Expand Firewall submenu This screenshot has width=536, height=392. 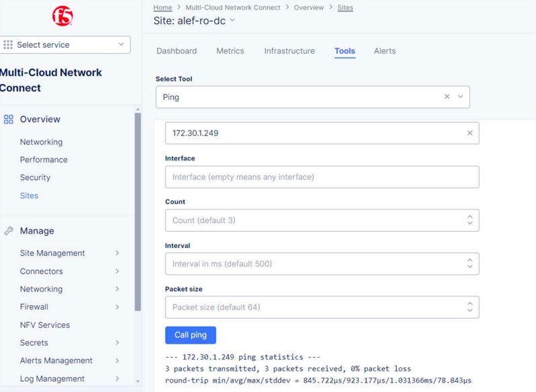click(x=117, y=307)
